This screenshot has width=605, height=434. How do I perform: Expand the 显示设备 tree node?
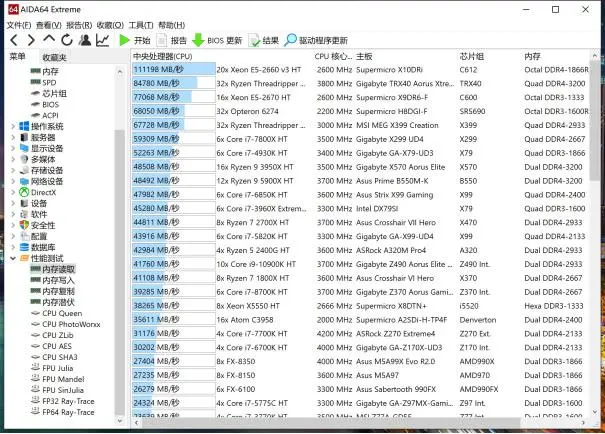point(13,148)
